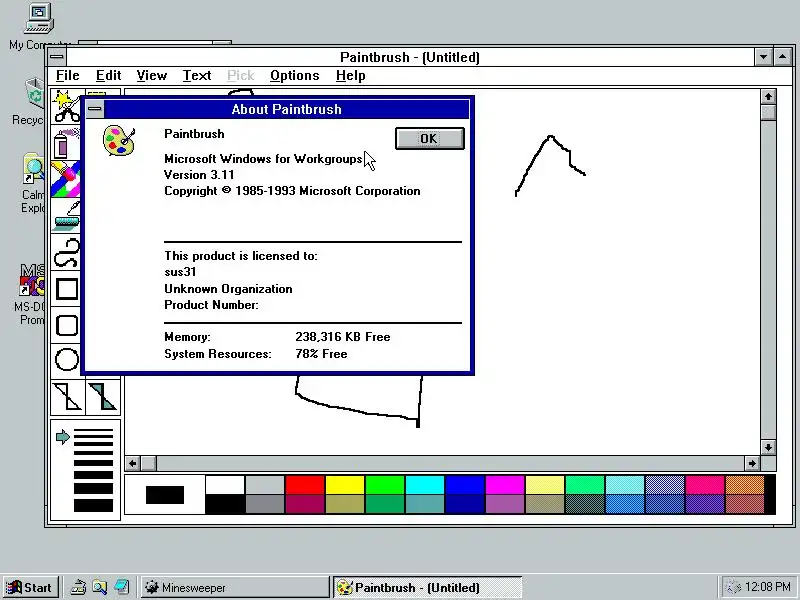The width and height of the screenshot is (800, 600).
Task: Pick the white color swatch
Action: pyautogui.click(x=224, y=485)
